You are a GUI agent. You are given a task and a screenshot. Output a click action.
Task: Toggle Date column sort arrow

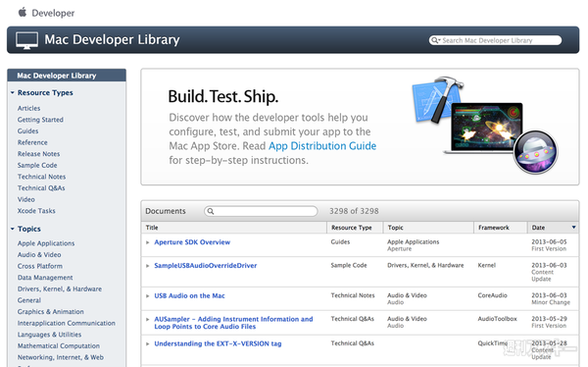573,228
